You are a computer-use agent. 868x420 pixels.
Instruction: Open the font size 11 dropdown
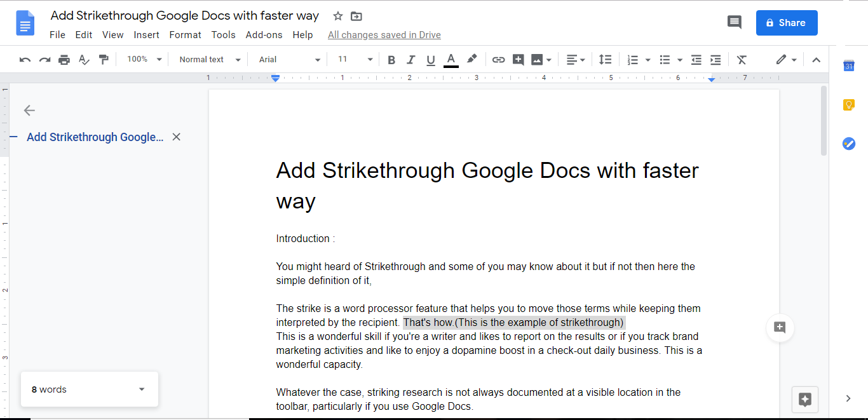click(x=355, y=59)
